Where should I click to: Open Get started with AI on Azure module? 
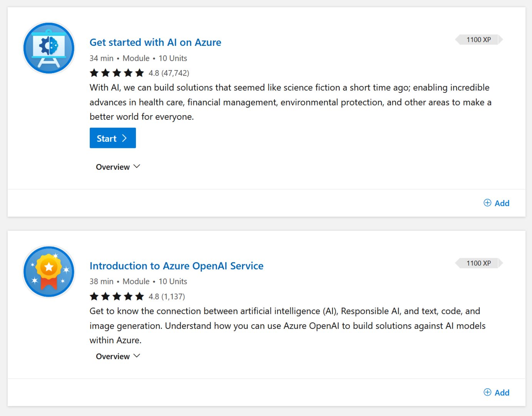(155, 42)
